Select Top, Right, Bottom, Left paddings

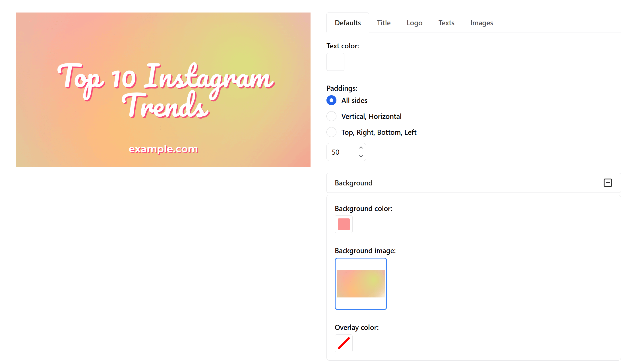(x=331, y=132)
